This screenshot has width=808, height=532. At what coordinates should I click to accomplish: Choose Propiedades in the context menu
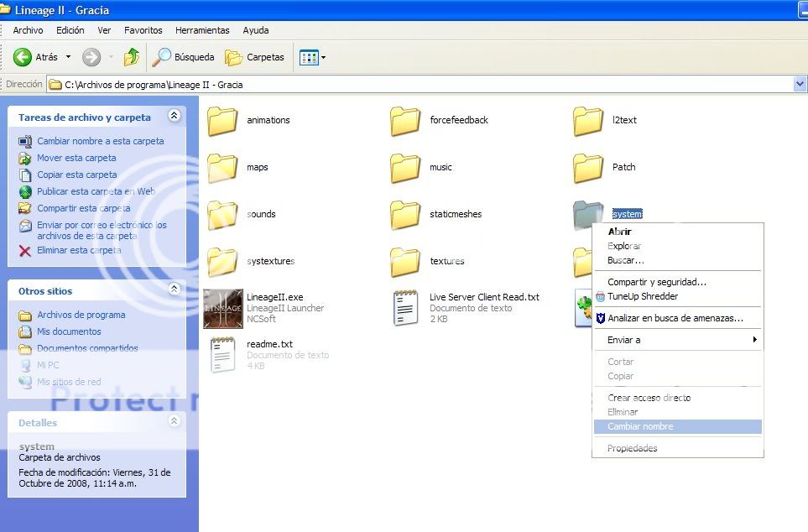(678, 448)
